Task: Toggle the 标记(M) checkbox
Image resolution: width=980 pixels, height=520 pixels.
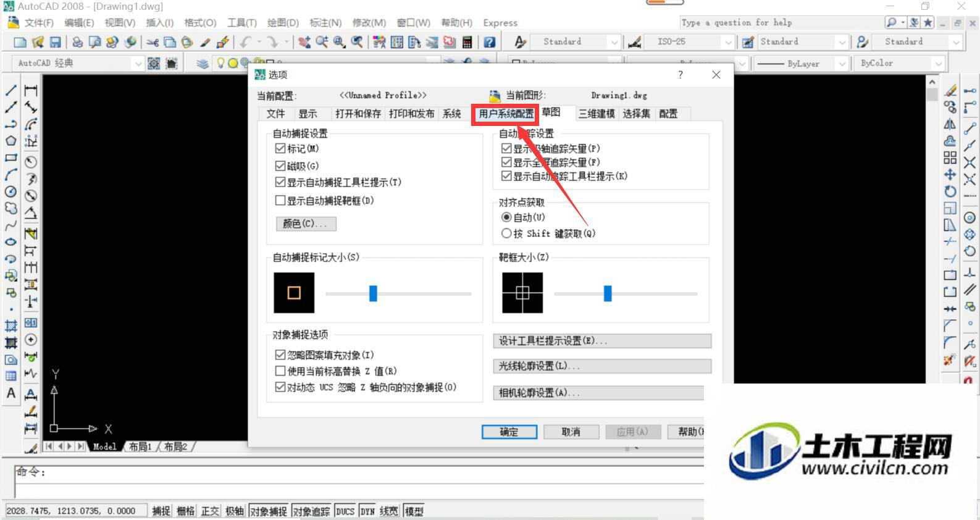Action: point(280,149)
